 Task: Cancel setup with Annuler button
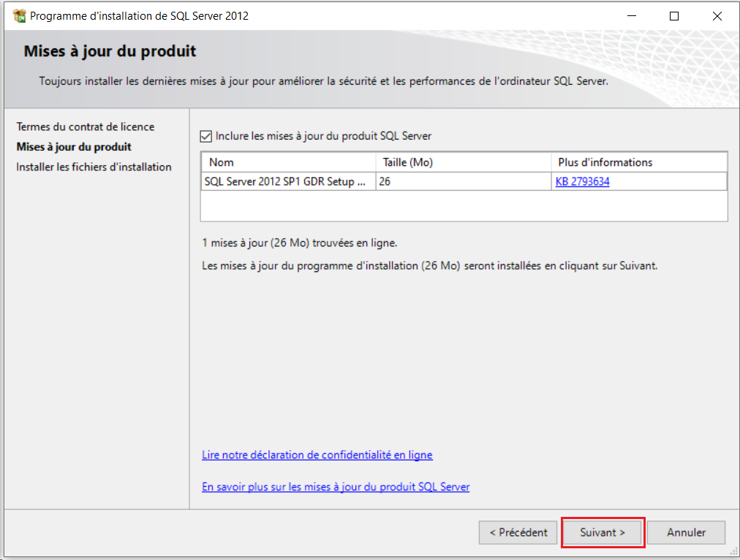tap(686, 532)
